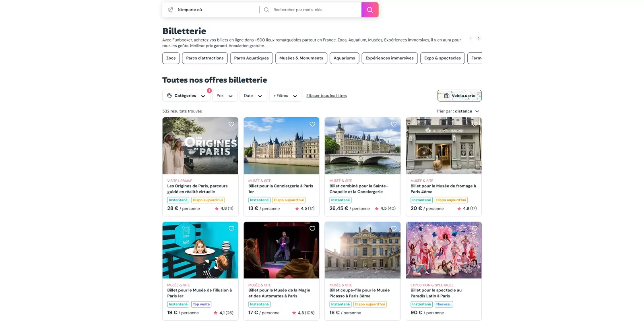644x322 pixels.
Task: Favorite Conciergerie à Paris 1er ticket heart
Action: (312, 124)
